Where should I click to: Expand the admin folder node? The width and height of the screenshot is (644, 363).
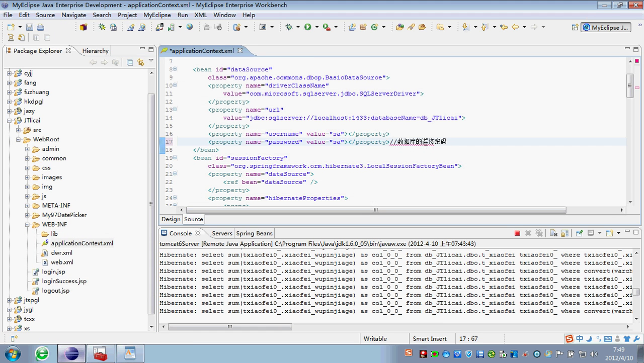point(27,149)
